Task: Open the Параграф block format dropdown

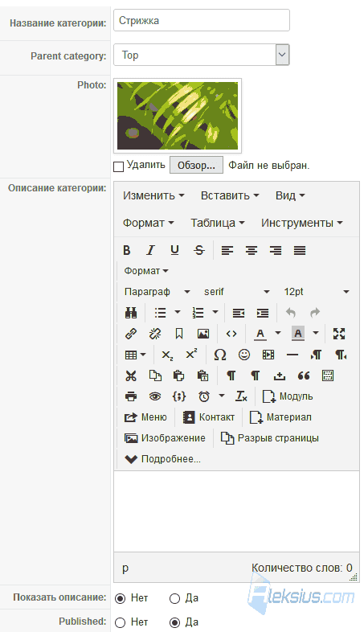Action: click(157, 292)
